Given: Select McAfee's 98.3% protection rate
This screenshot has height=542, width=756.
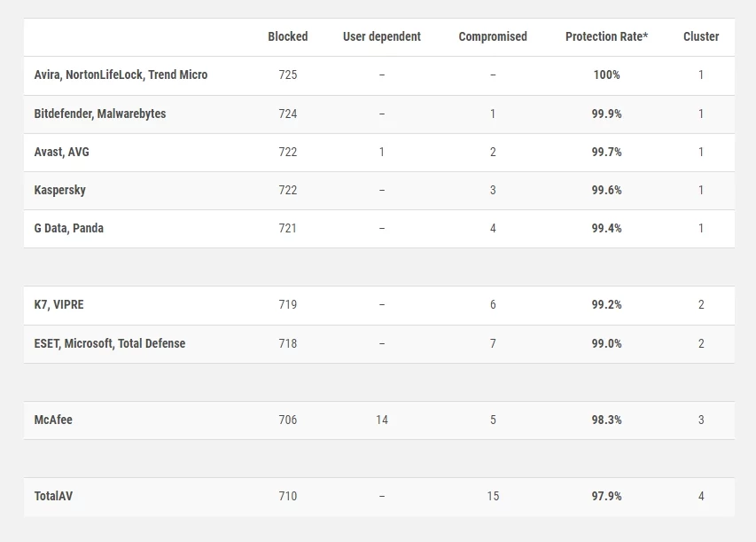Looking at the screenshot, I should 606,420.
